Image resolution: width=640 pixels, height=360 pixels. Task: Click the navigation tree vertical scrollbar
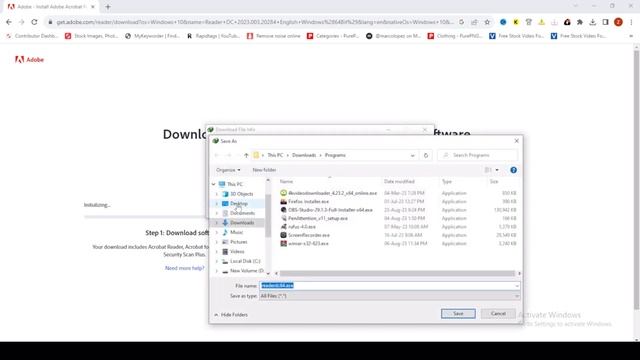click(268, 216)
